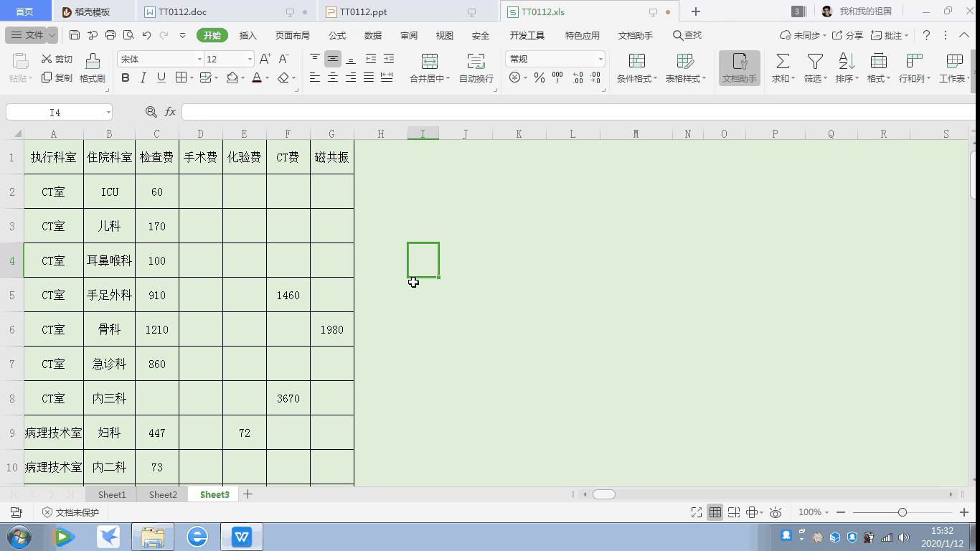Toggle 自动换行 wrap text

click(x=476, y=68)
